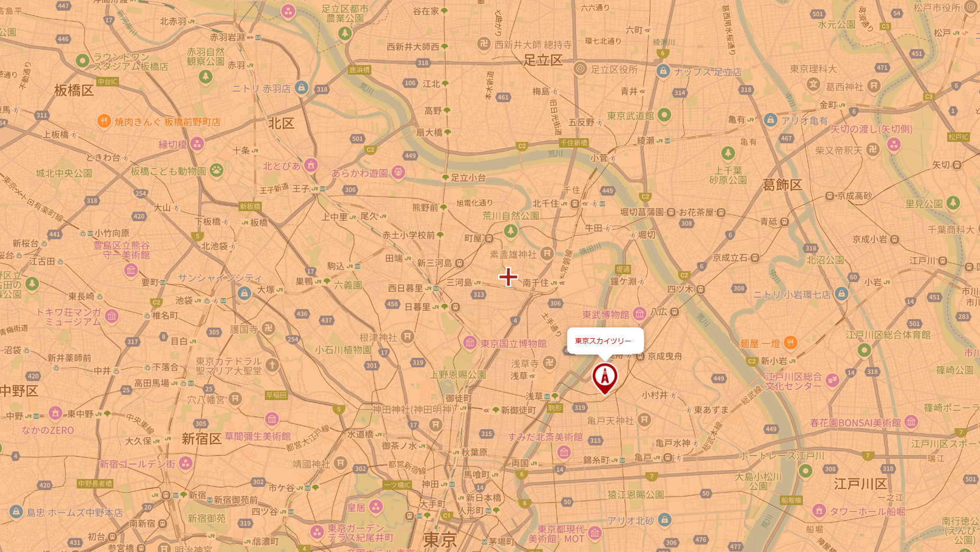The image size is (980, 552).
Task: Click the red crosshair at map center
Action: [x=508, y=276]
